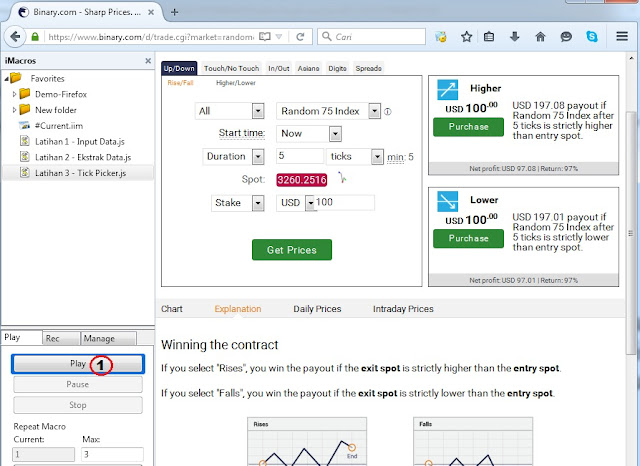Go back with the browser back arrow
Viewport: 640px width, 466px height.
point(15,37)
